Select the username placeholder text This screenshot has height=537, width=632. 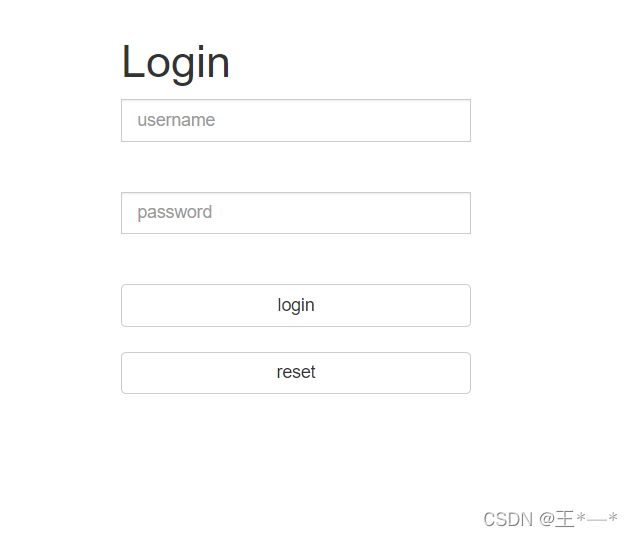(x=176, y=120)
